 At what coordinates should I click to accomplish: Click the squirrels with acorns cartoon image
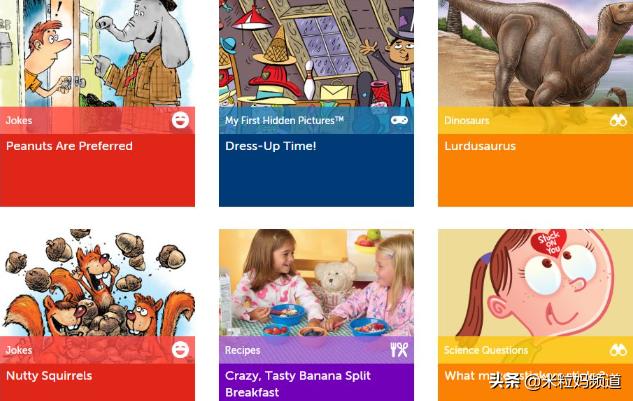pos(97,283)
